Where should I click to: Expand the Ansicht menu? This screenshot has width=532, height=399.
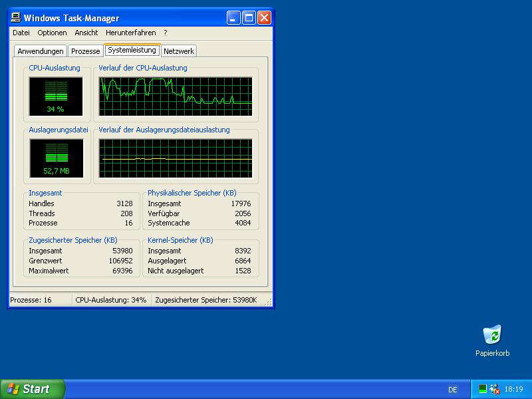pyautogui.click(x=86, y=33)
